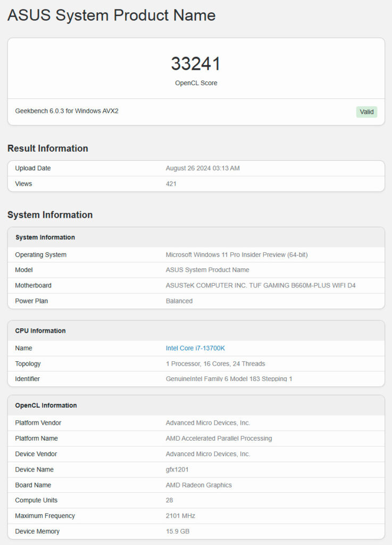Click the Device Name gfx1201 value
Screen dimensions: 392x545
[177, 469]
